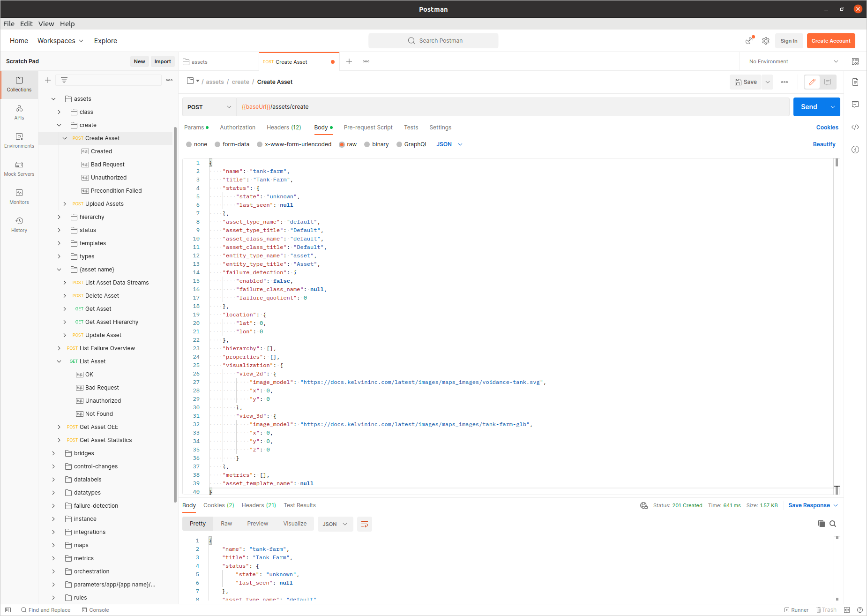Click the copy response icon

[x=821, y=524]
